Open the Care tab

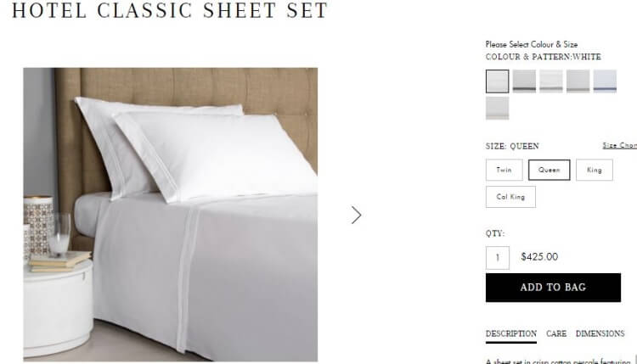556,334
